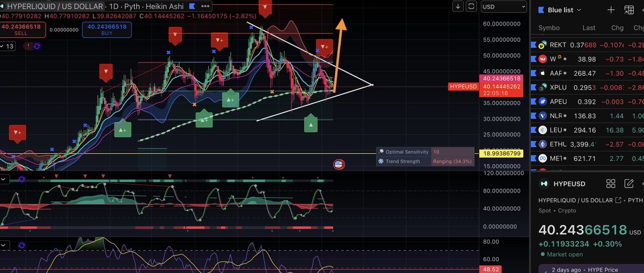Click the blue flag on META row

coord(533,158)
